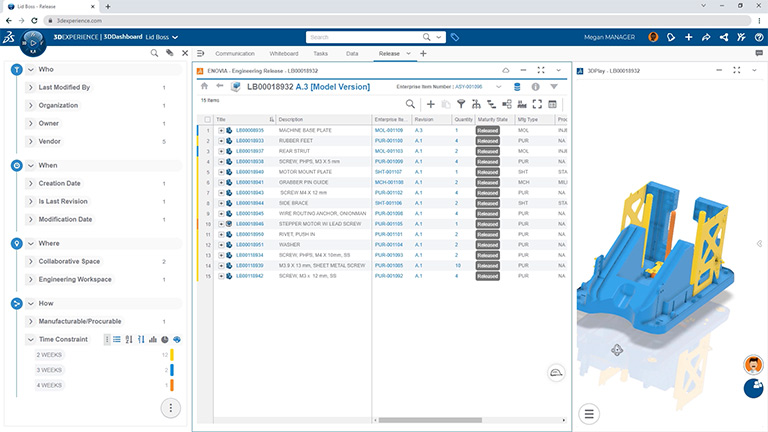The image size is (768, 432).
Task: Tick the select-all checkbox in the table header
Action: pyautogui.click(x=208, y=120)
